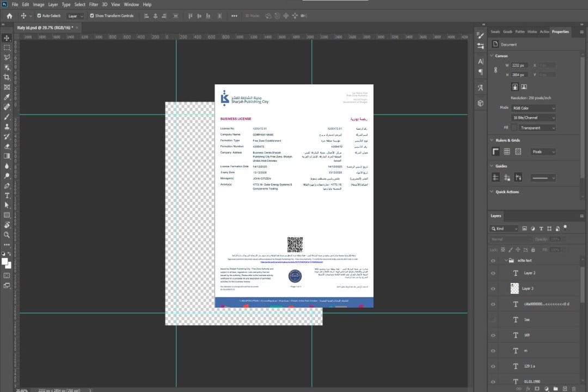Open the RGB Color mode dropdown
588x392 pixels.
tap(533, 108)
